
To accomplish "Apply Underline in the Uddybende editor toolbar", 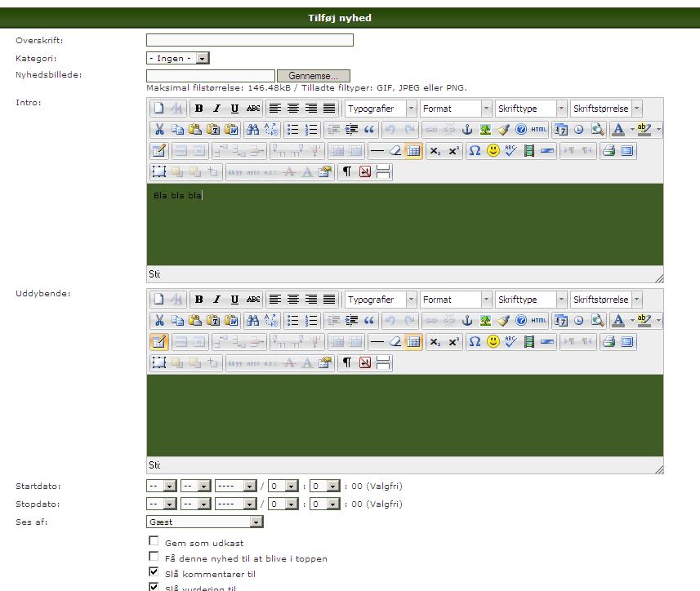I will (234, 300).
